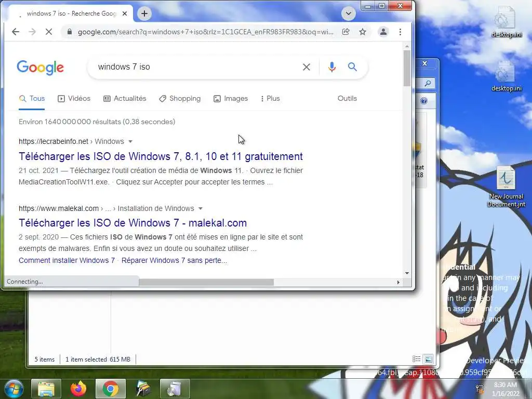Image resolution: width=532 pixels, height=399 pixels.
Task: Open the tab search chevron in Chrome
Action: (x=348, y=14)
